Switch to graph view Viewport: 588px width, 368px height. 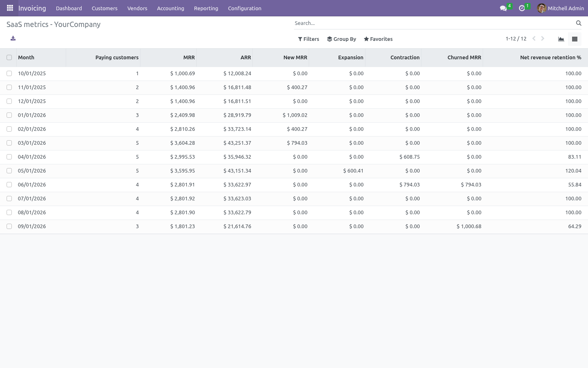[x=561, y=39]
